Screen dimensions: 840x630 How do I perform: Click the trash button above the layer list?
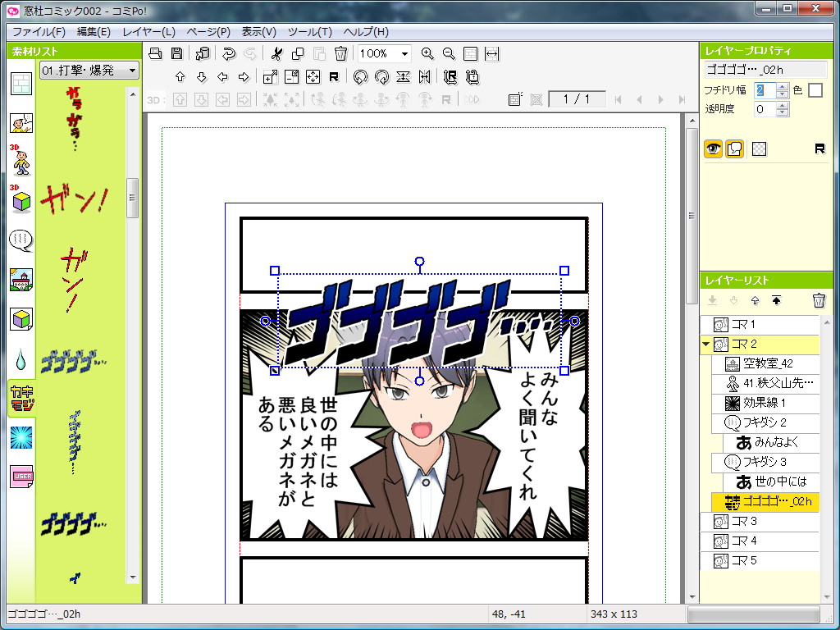pyautogui.click(x=819, y=300)
